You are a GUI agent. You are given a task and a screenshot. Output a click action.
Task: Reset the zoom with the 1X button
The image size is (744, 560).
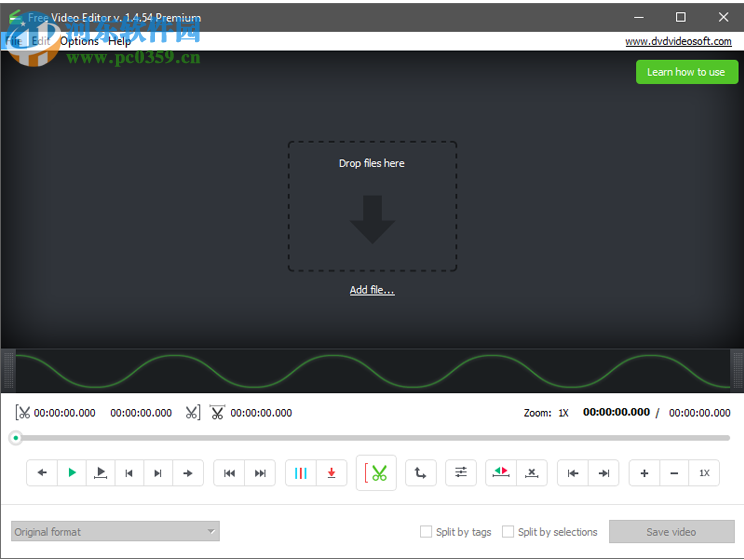pyautogui.click(x=704, y=473)
